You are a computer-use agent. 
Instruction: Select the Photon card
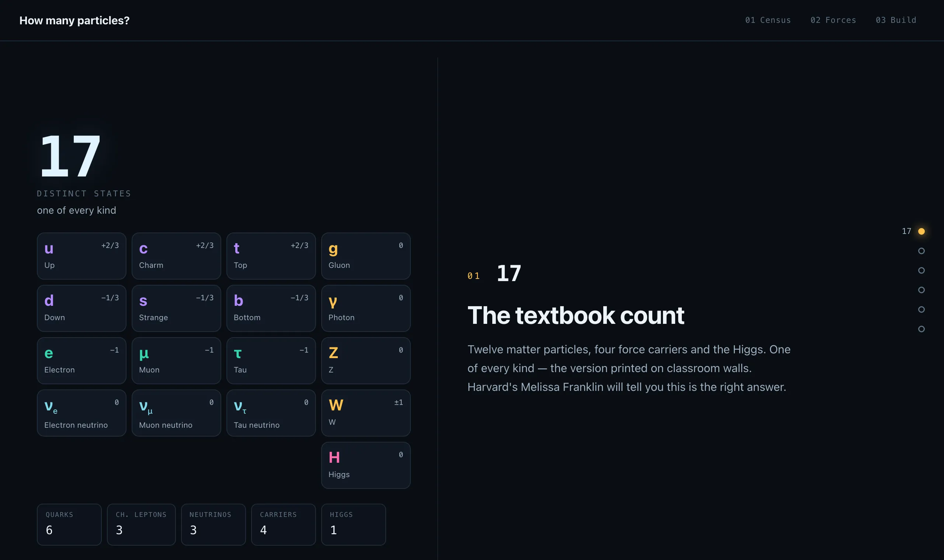click(x=366, y=308)
